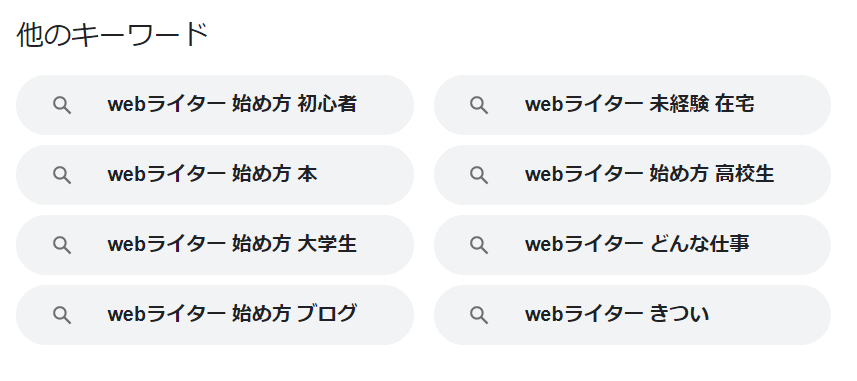857x381 pixels.
Task: Click magnifier icon beside 始め方 高校生 suggestion
Action: click(x=479, y=175)
